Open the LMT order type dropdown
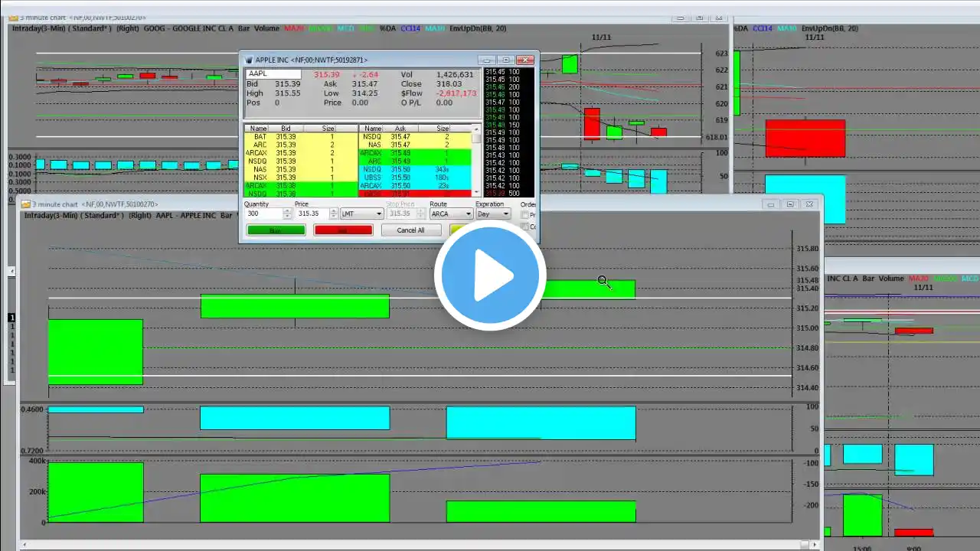Image resolution: width=980 pixels, height=551 pixels. coord(362,214)
